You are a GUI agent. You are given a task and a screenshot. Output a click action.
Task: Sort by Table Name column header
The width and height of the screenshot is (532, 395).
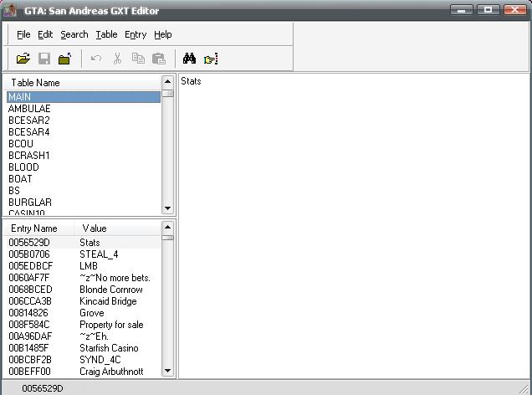(x=83, y=83)
